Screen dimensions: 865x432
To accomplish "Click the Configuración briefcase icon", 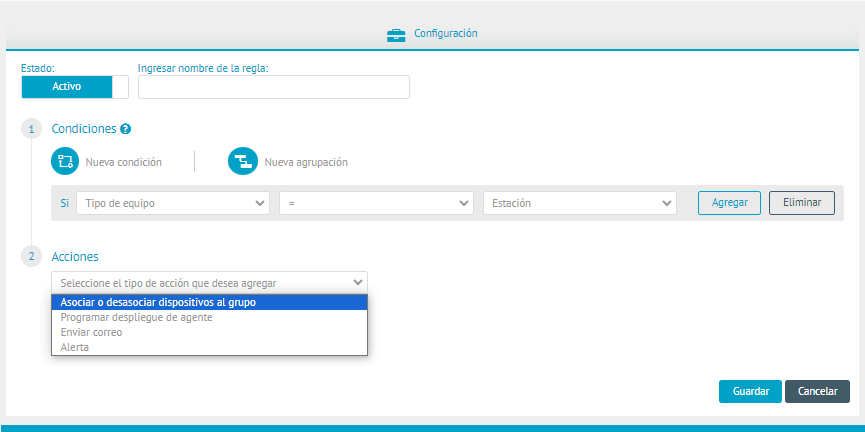I will 396,35.
